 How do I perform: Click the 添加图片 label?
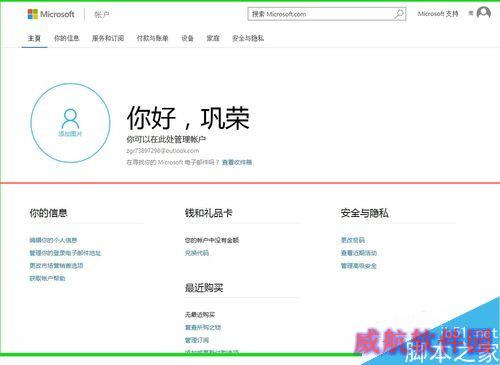tap(70, 134)
